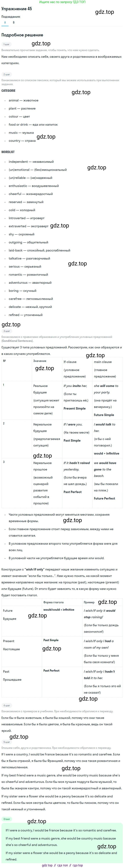Click the 'Упражнение 45' heading
The width and height of the screenshot is (125, 868).
click(x=16, y=9)
